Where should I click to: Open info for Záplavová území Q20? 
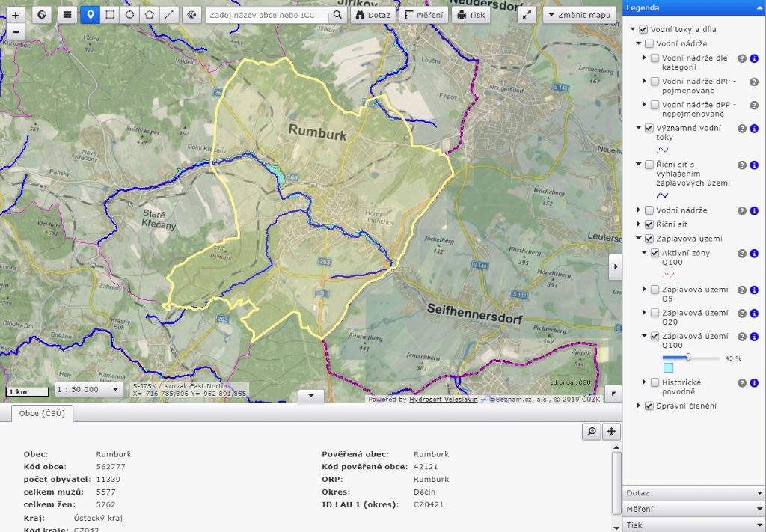click(x=754, y=314)
